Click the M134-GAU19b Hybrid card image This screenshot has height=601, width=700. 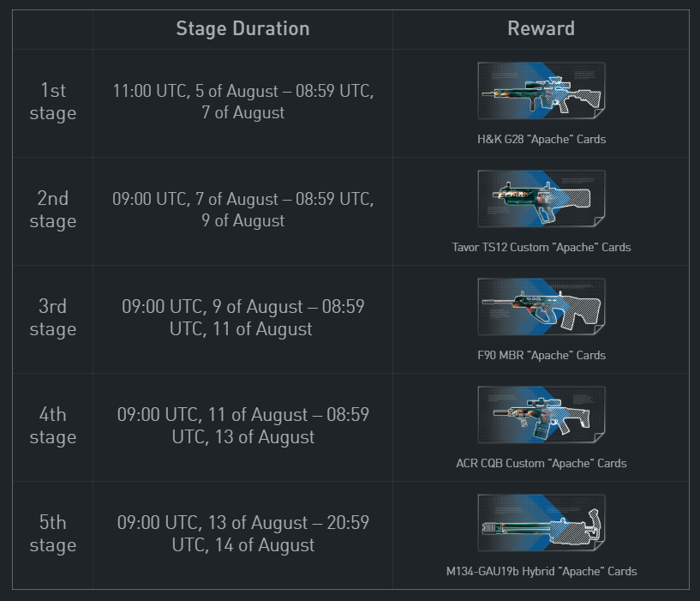coord(541,523)
